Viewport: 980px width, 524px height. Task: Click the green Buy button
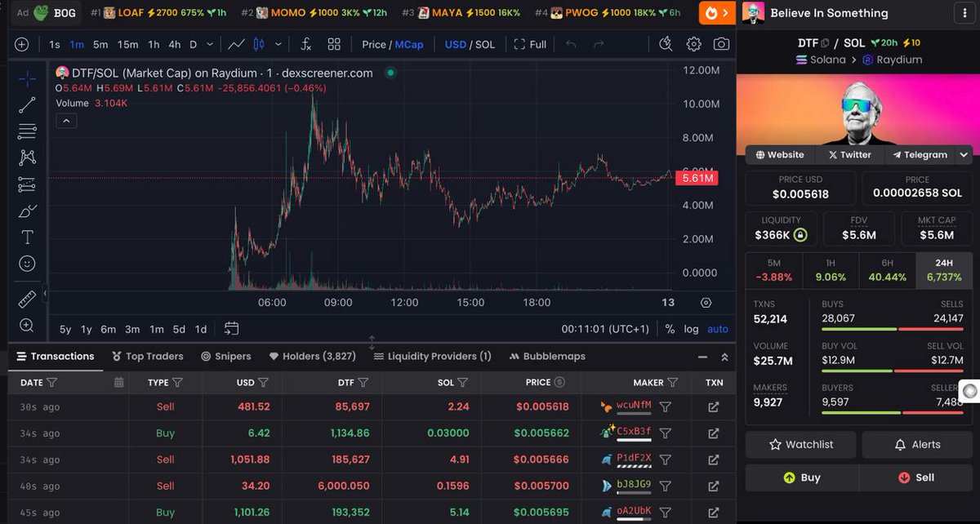click(802, 477)
